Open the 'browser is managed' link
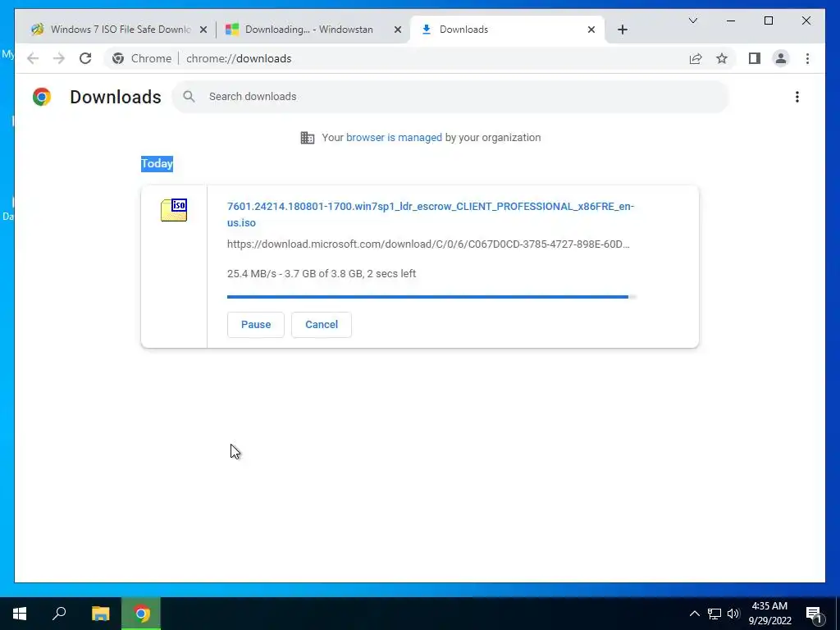Image resolution: width=840 pixels, height=630 pixels. click(x=394, y=138)
